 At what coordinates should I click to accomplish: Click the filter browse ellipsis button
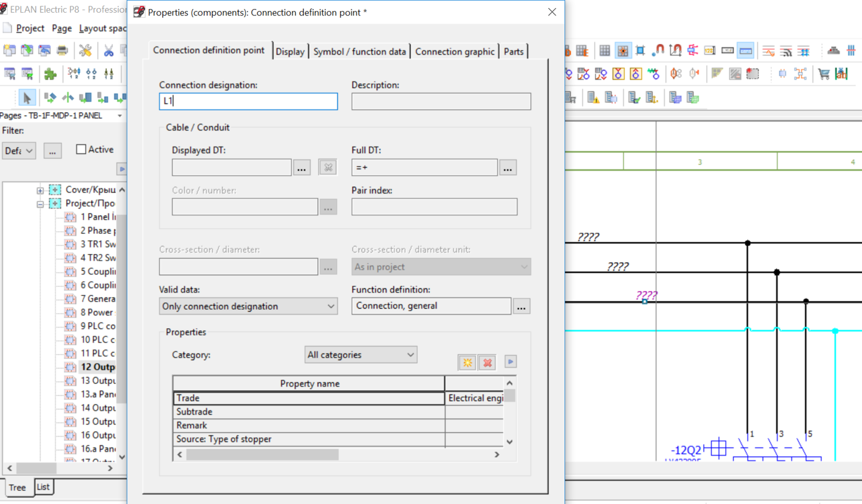tap(52, 151)
